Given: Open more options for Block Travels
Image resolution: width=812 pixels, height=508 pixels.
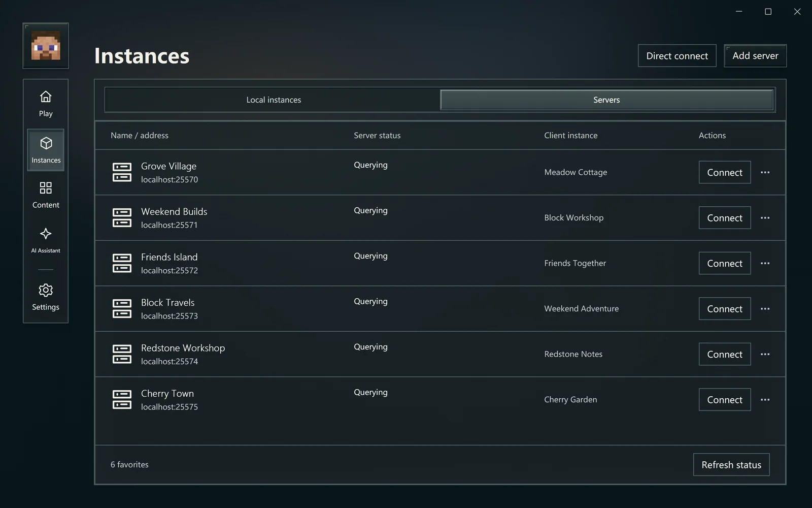Looking at the screenshot, I should tap(765, 308).
